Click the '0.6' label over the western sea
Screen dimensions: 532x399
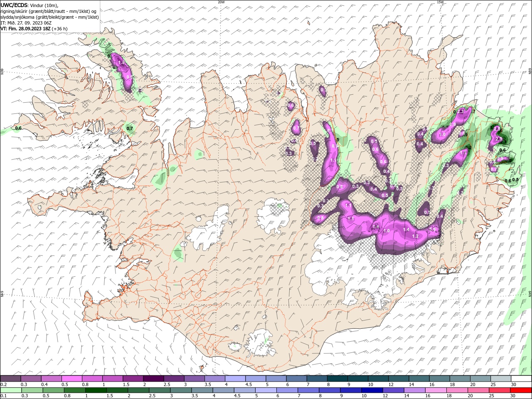point(18,128)
